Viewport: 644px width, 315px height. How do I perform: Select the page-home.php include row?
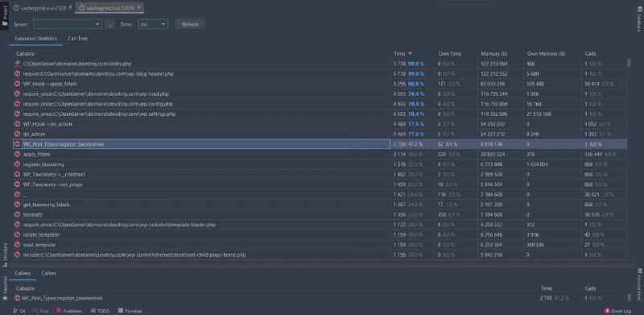(320, 255)
